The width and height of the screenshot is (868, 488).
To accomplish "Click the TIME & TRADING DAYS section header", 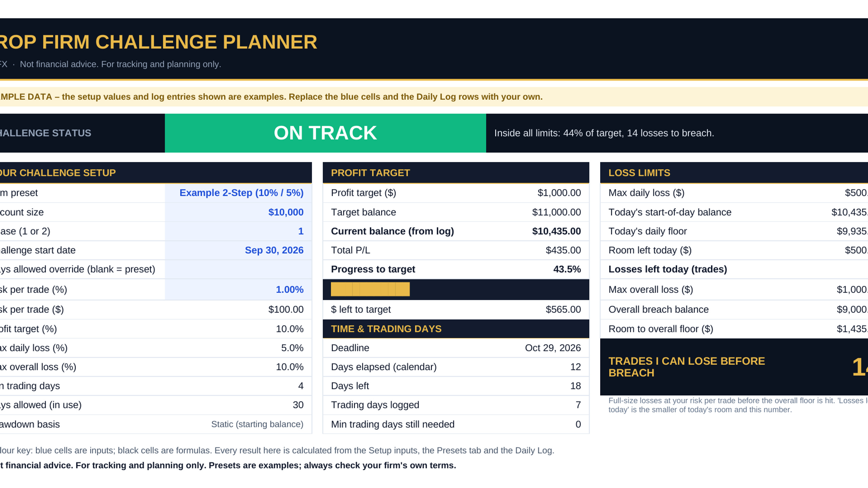I will coord(456,329).
